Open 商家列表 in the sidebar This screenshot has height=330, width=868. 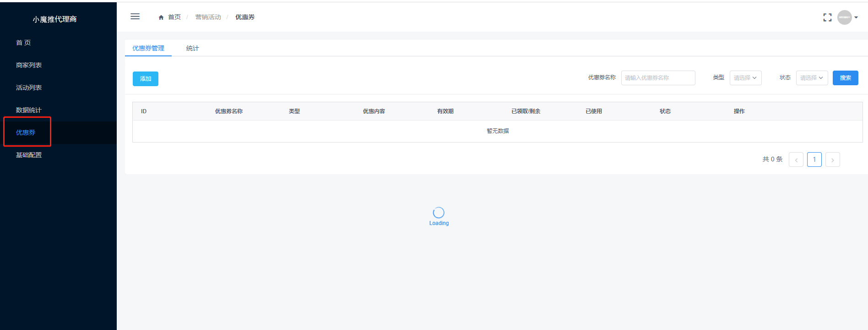coord(29,65)
